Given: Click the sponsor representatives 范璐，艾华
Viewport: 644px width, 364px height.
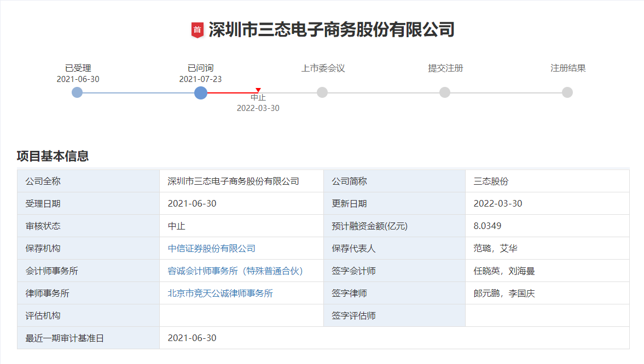Looking at the screenshot, I should coord(495,248).
